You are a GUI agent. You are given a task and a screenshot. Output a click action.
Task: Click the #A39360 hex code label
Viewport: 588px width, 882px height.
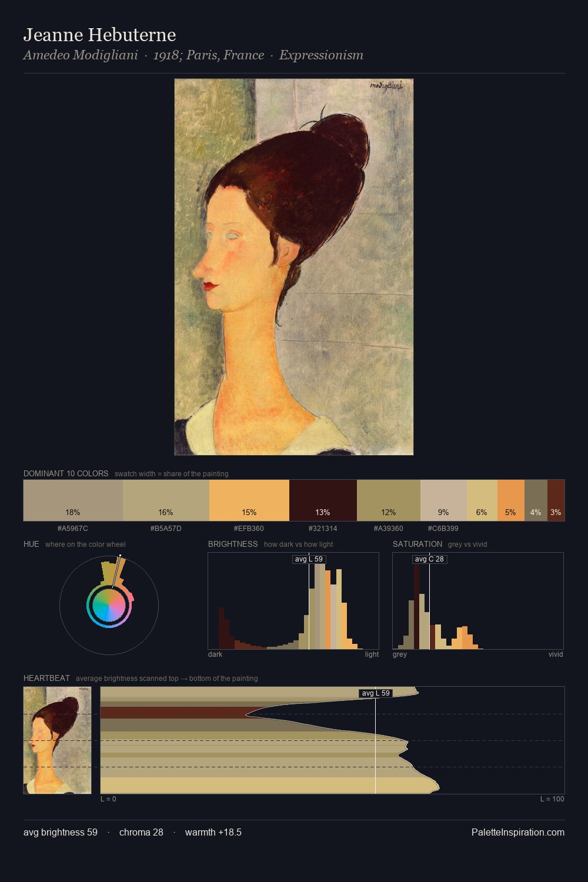pos(389,529)
